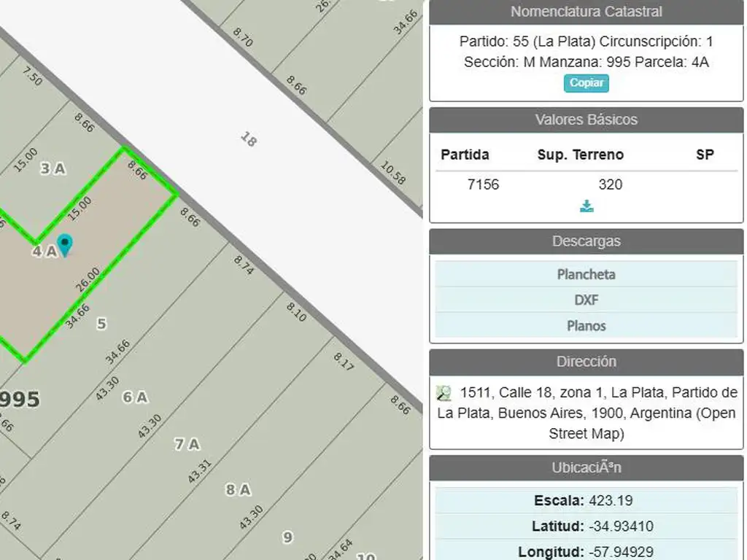Screen dimensions: 747x560
Task: Click parcel 6 A on the map
Action: 135,397
